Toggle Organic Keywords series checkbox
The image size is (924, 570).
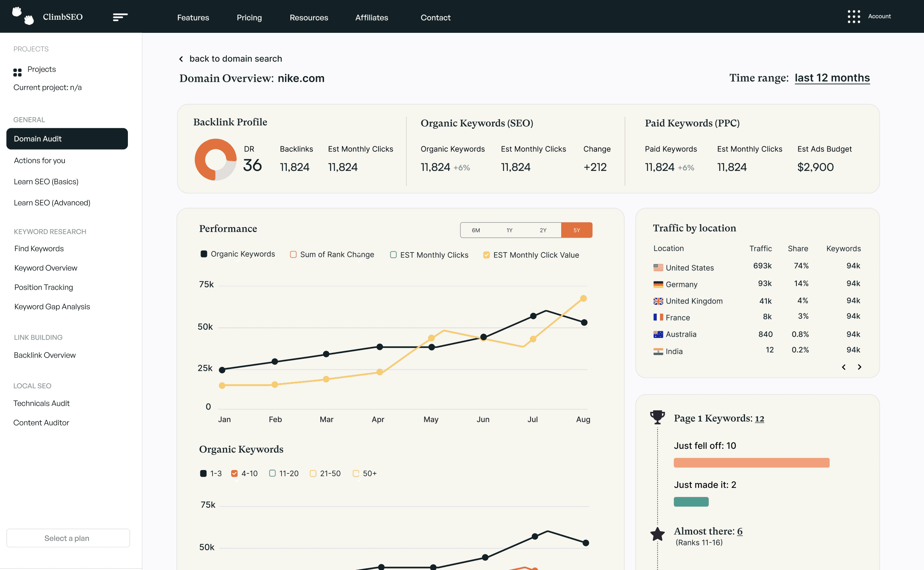pyautogui.click(x=204, y=254)
